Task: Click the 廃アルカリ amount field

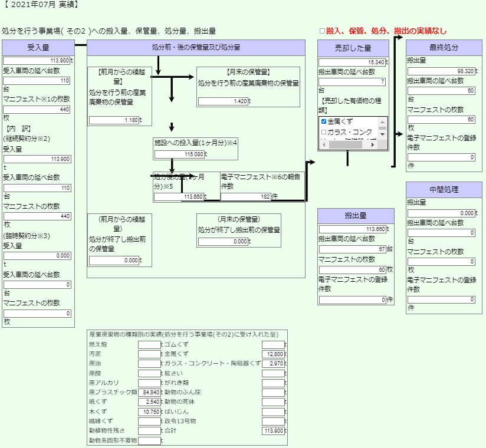Action: tap(149, 383)
